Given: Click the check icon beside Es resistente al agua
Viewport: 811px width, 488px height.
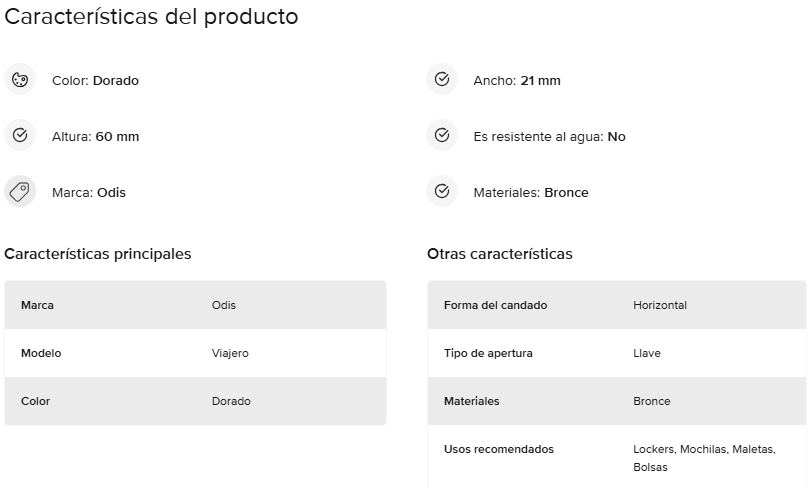Looking at the screenshot, I should (442, 135).
